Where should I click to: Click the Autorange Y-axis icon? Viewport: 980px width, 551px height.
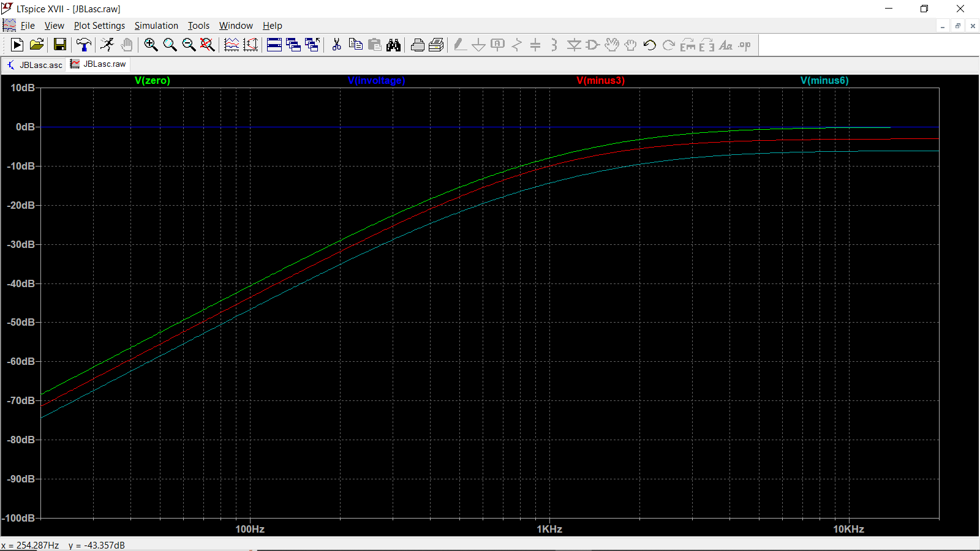[251, 45]
